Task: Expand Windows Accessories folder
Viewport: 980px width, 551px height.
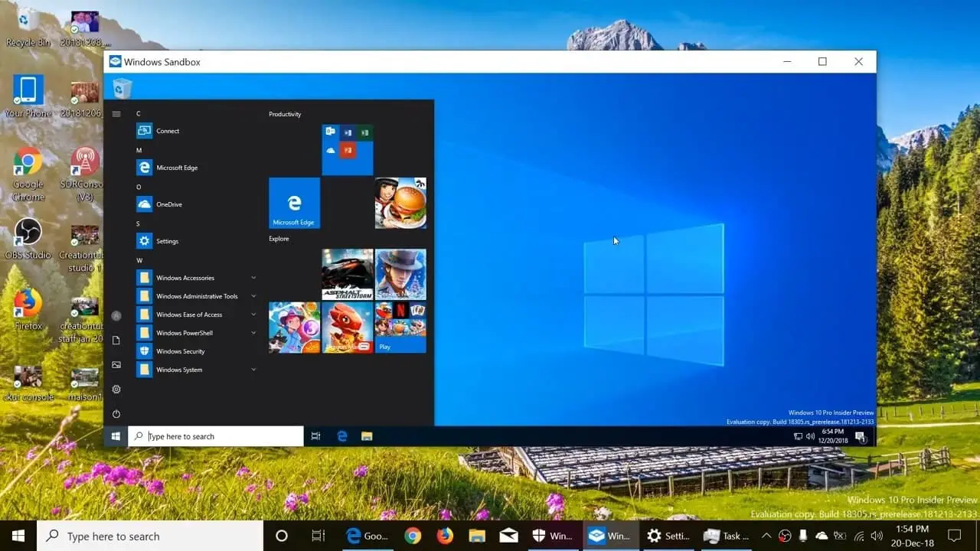Action: pyautogui.click(x=196, y=278)
